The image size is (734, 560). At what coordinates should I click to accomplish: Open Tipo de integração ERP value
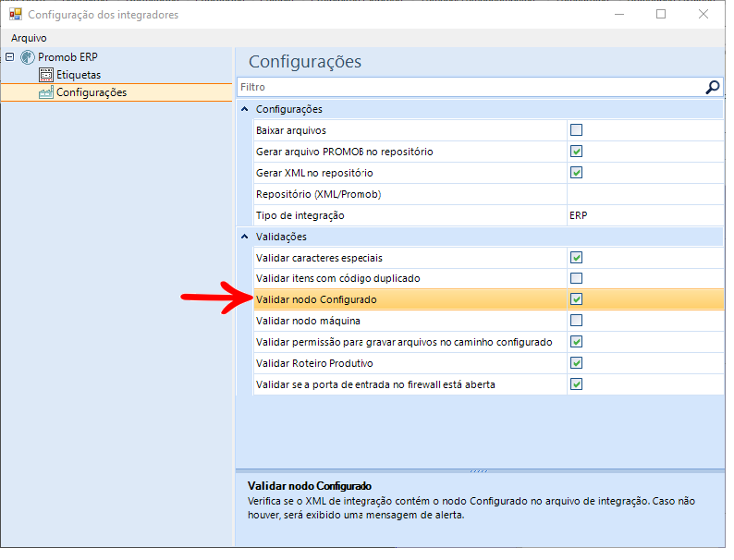pyautogui.click(x=645, y=215)
